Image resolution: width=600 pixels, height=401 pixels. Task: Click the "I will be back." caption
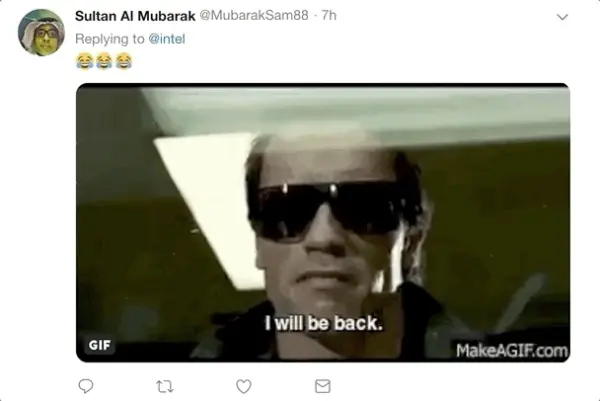point(324,323)
